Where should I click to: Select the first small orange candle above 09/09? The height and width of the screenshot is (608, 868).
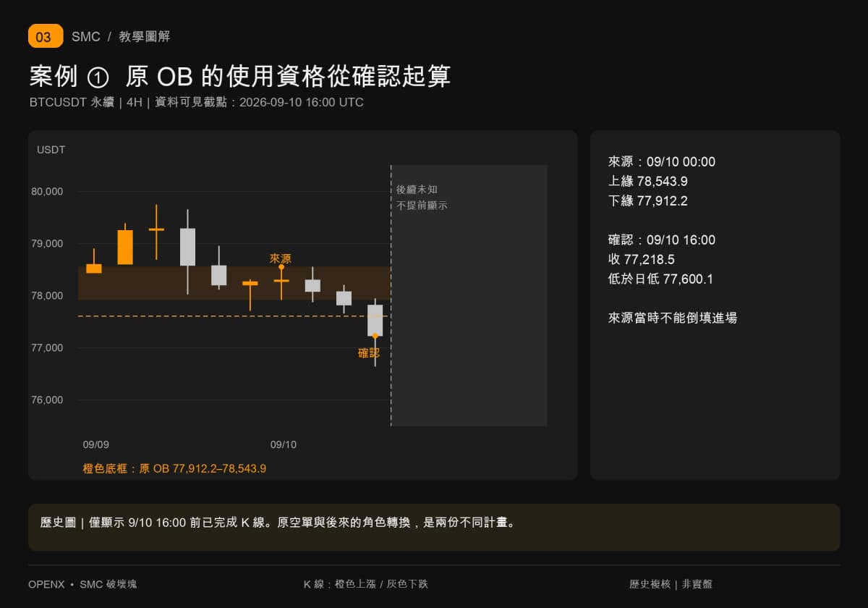coord(94,269)
